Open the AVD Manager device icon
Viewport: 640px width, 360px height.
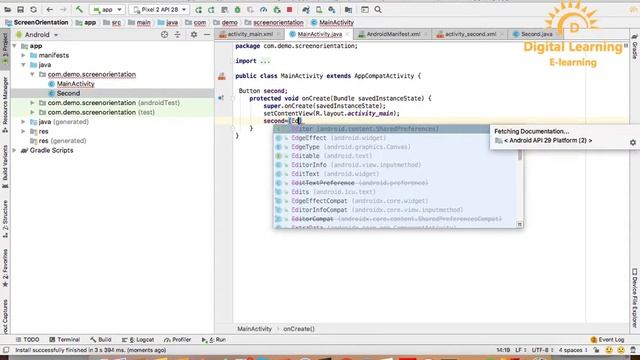[319, 9]
